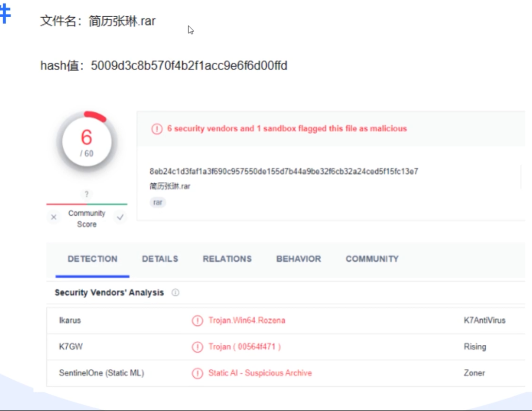The height and width of the screenshot is (411, 532).
Task: Switch to the BEHAVIOR tab
Action: (299, 259)
